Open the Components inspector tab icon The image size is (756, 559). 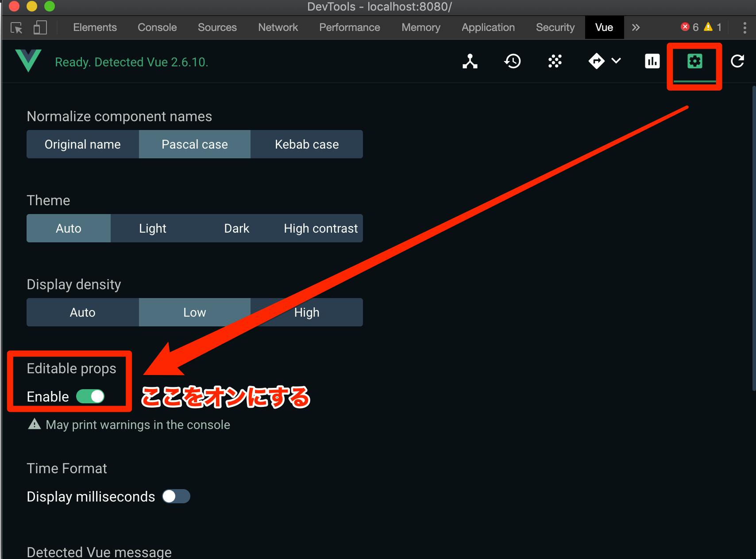click(470, 61)
